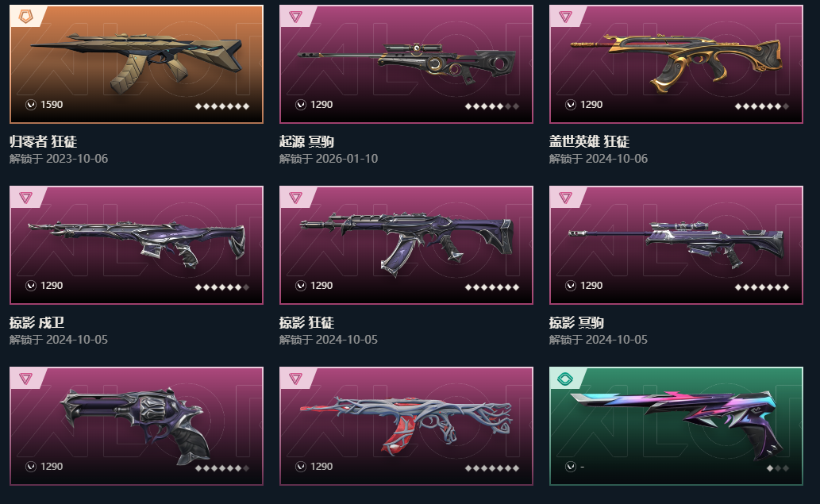Click upgrade level diamonds on 归零者 狂徒
Screen dimensions: 820x504
222,106
